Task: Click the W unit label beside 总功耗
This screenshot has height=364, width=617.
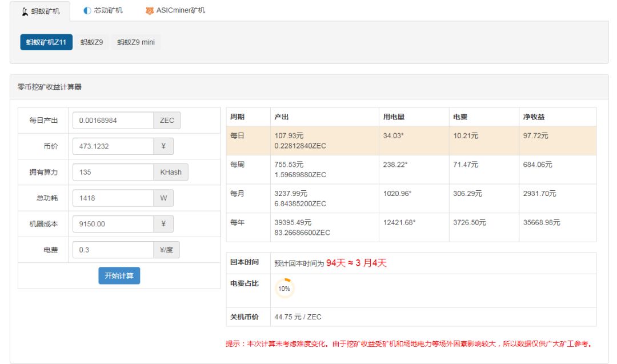Action: click(x=164, y=197)
